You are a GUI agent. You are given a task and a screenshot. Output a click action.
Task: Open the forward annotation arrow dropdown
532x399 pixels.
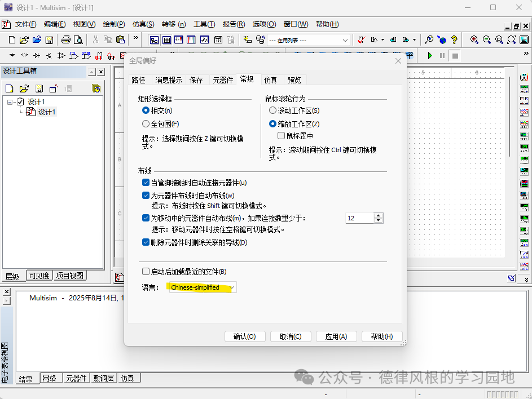click(x=414, y=40)
